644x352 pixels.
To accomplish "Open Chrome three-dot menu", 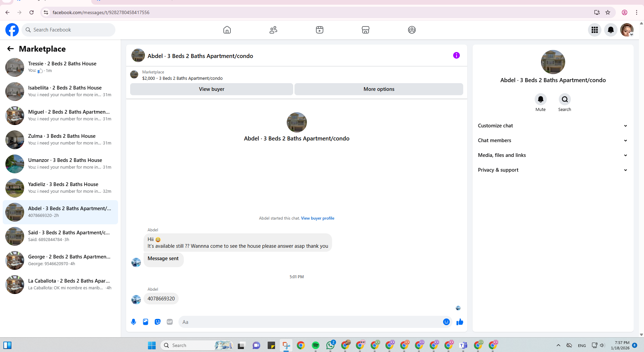I will pyautogui.click(x=637, y=12).
